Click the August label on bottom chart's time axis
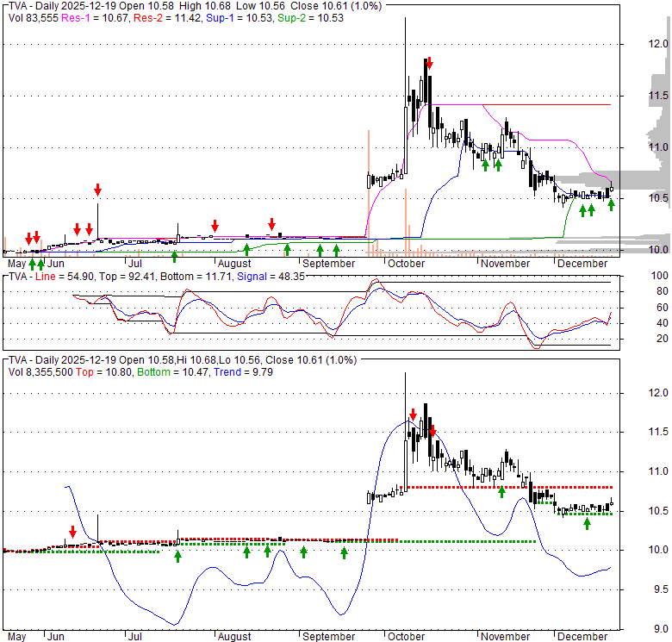672x642 pixels. coord(233,637)
